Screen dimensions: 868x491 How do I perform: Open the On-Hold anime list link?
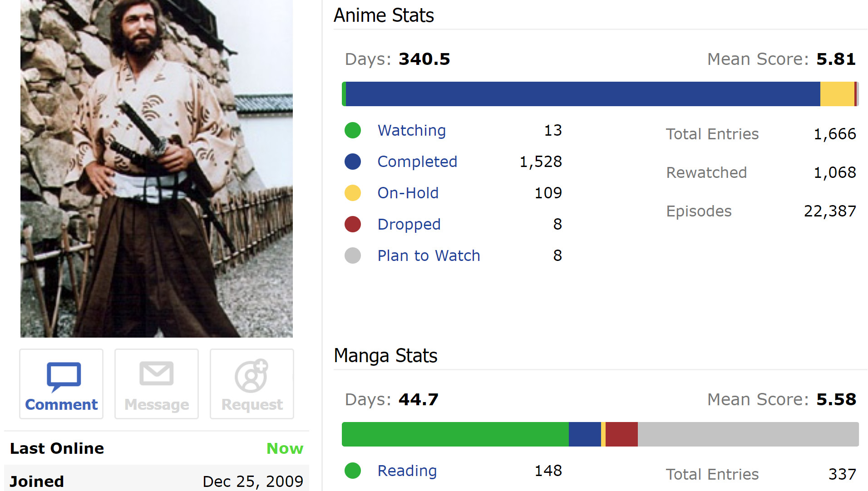coord(408,193)
